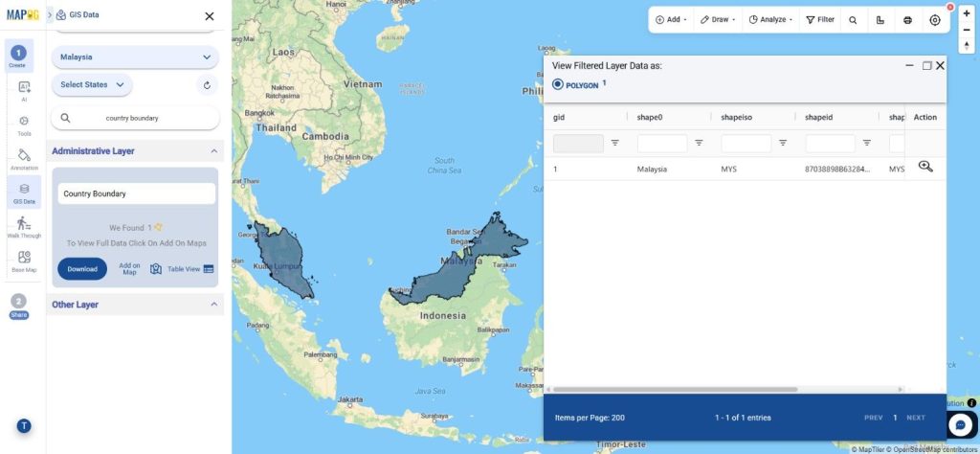Collapse the Administrative Layer section
The height and width of the screenshot is (454, 980).
click(x=213, y=151)
